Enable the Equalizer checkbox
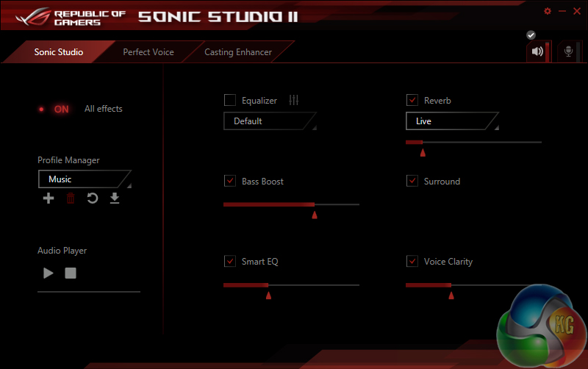Image resolution: width=588 pixels, height=369 pixels. coord(230,100)
